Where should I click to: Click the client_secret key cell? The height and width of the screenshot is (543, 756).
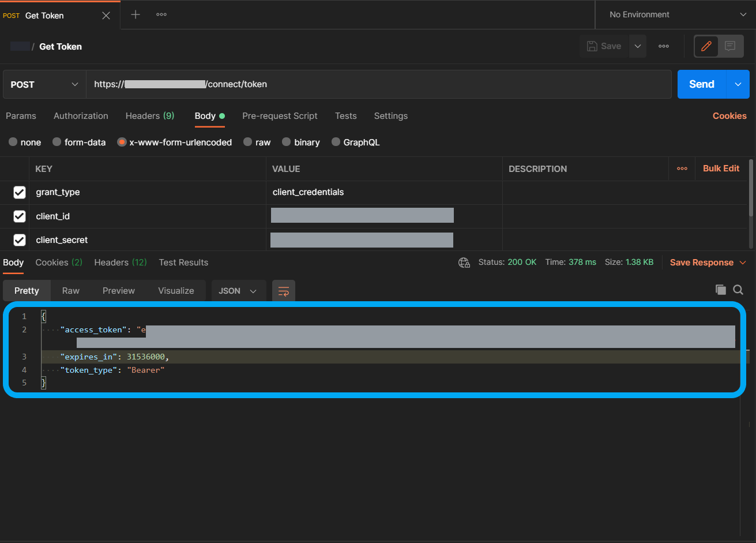click(147, 240)
